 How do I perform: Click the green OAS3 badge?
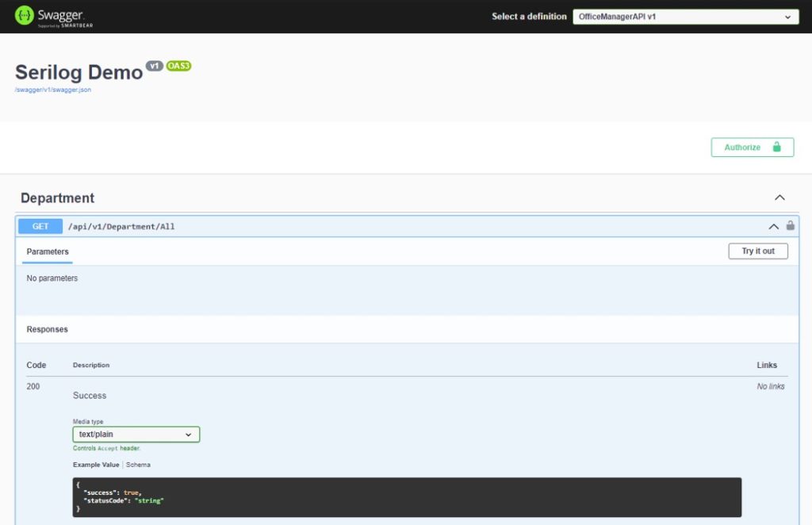point(178,66)
